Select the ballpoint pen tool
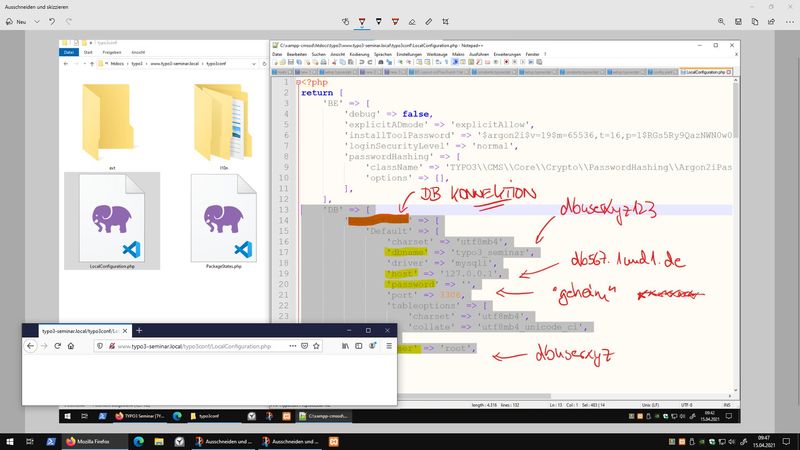The image size is (800, 450). point(362,20)
